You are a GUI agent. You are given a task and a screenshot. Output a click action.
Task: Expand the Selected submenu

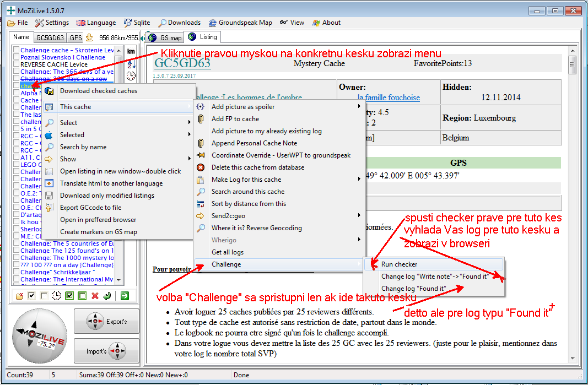pyautogui.click(x=190, y=134)
